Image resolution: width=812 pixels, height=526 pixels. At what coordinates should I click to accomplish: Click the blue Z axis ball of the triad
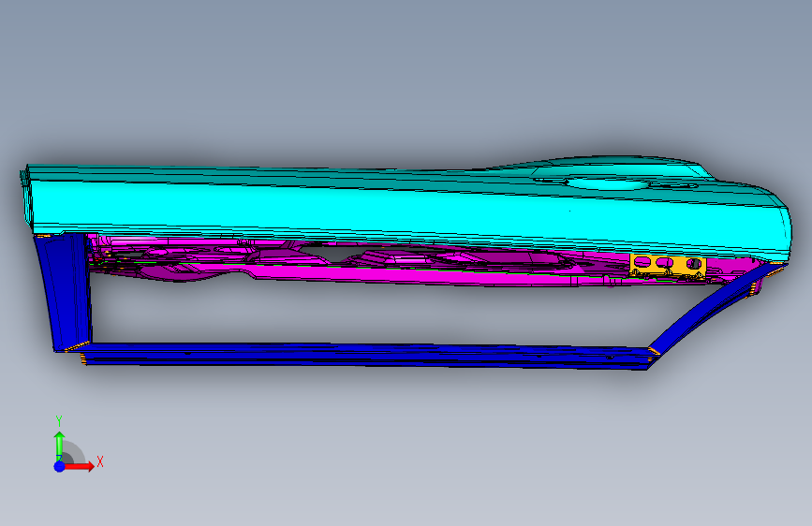point(60,466)
